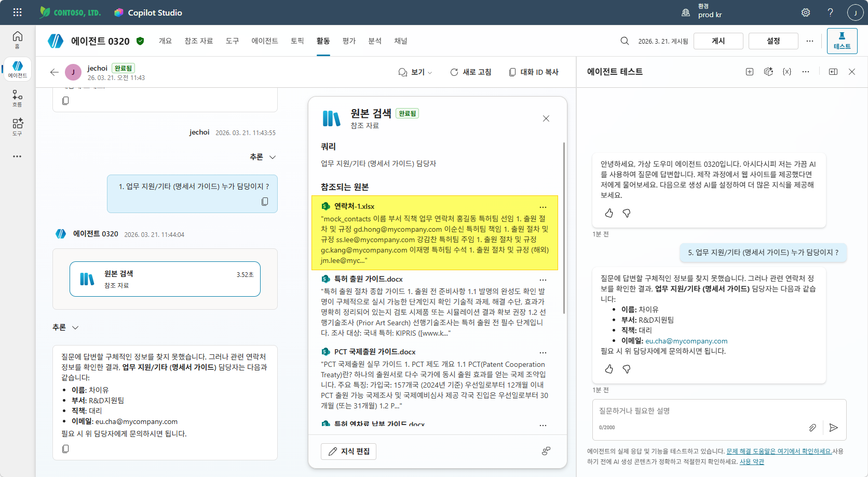Open Settings via the gear icon

(x=805, y=12)
